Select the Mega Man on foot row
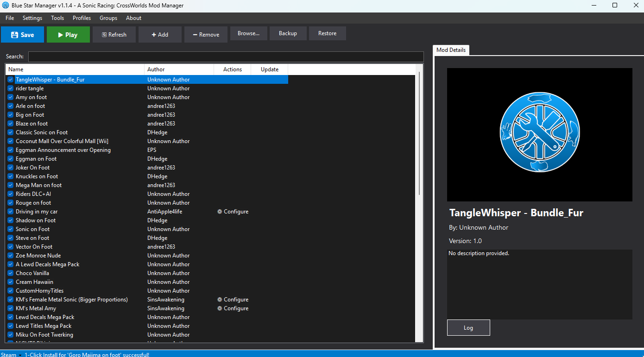 (x=147, y=185)
